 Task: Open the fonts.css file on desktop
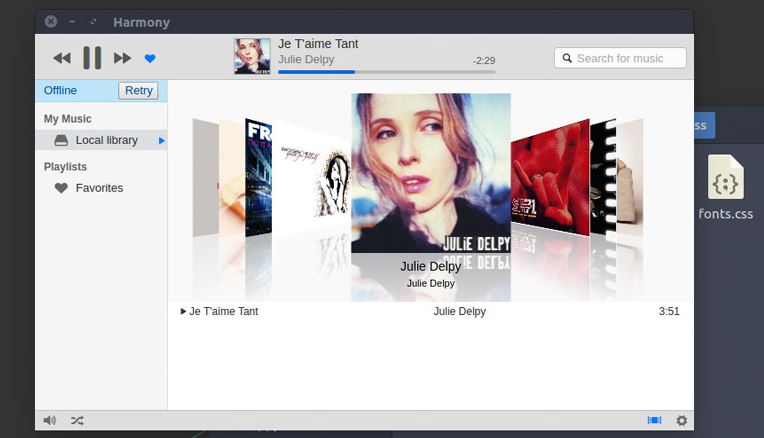(726, 188)
